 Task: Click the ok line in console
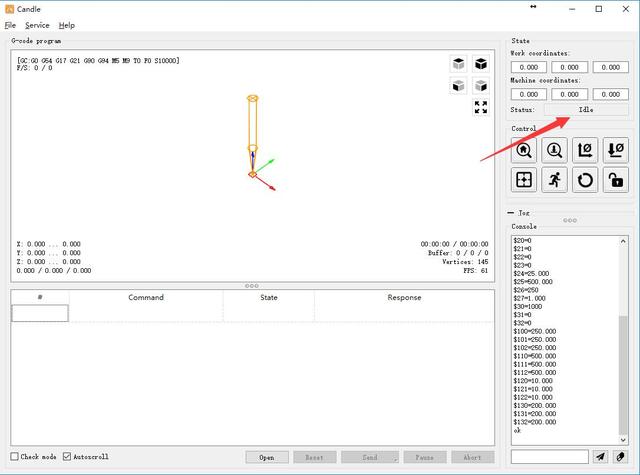pos(517,430)
